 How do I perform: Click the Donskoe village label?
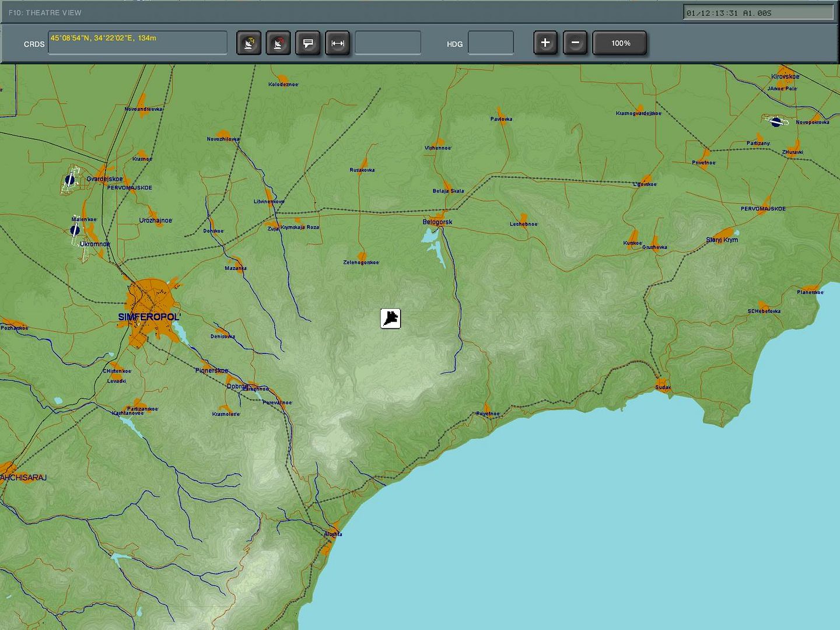coord(213,231)
